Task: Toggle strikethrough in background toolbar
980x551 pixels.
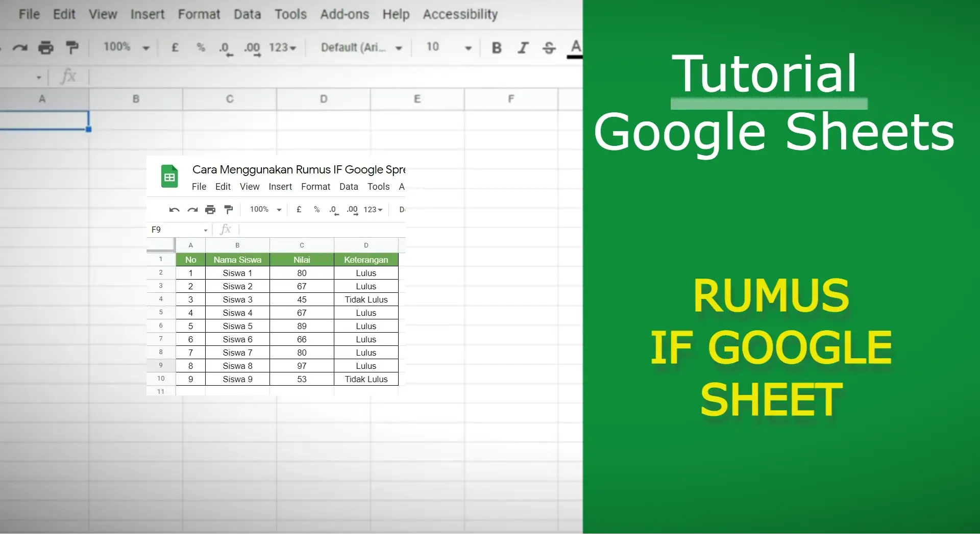Action: point(549,48)
